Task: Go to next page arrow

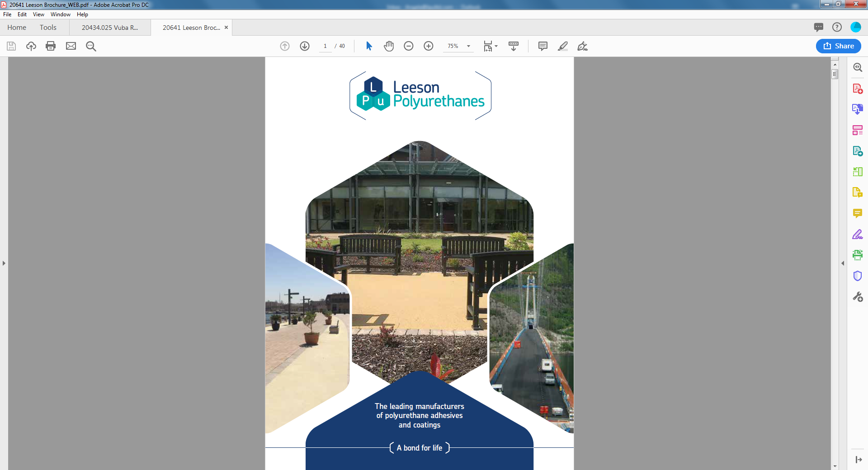Action: pyautogui.click(x=305, y=46)
